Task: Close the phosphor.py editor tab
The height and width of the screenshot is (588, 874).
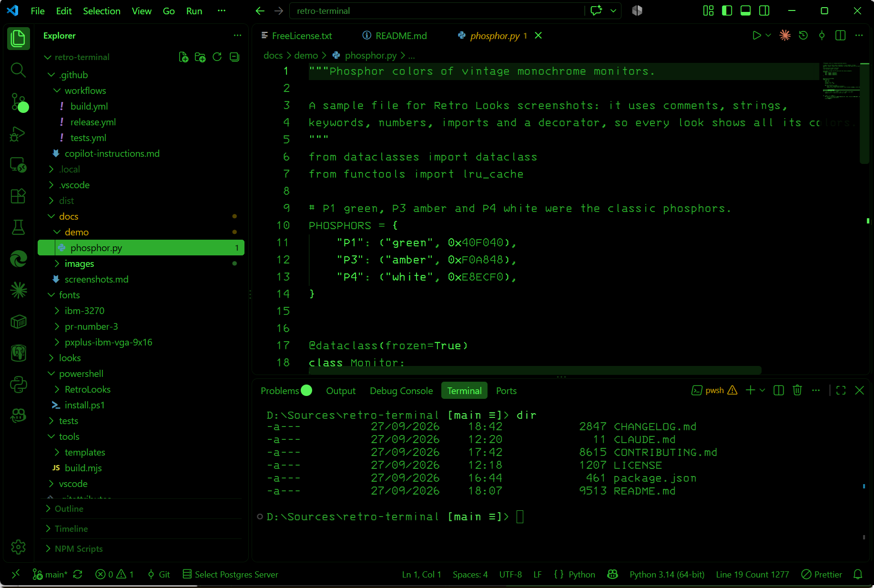Action: (539, 36)
